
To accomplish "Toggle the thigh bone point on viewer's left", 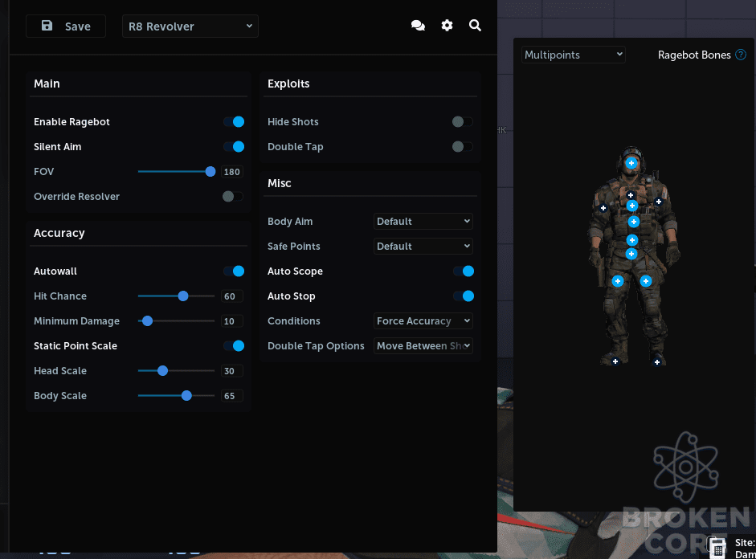I will pos(618,281).
